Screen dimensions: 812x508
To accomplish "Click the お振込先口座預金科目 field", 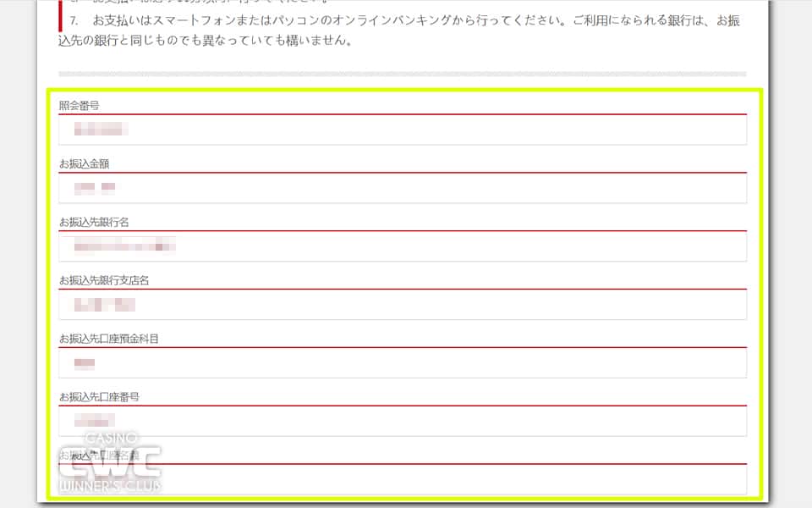I will pos(402,362).
